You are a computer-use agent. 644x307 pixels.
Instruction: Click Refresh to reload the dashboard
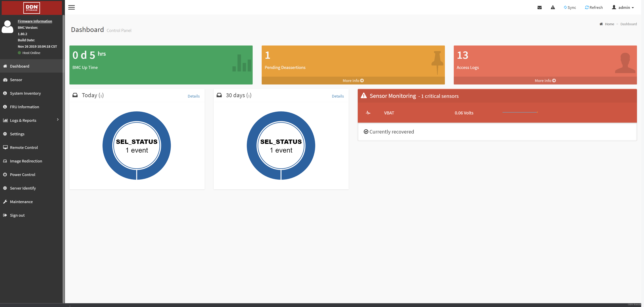tap(594, 7)
